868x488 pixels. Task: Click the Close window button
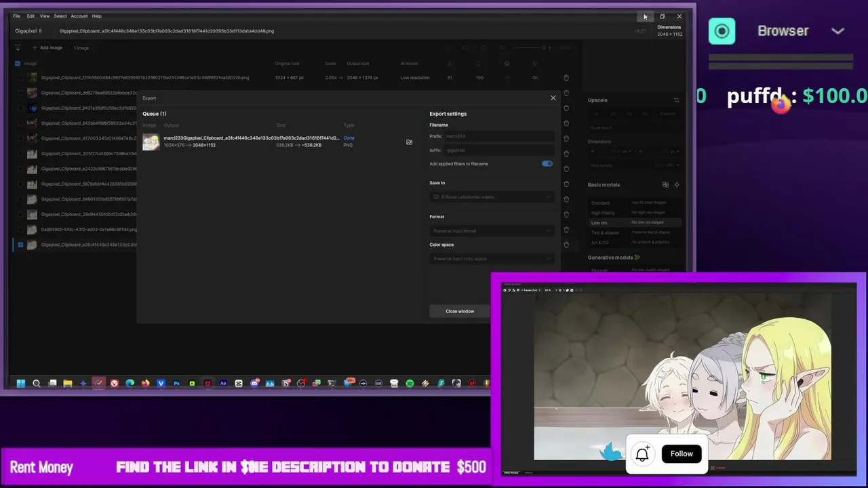click(460, 311)
